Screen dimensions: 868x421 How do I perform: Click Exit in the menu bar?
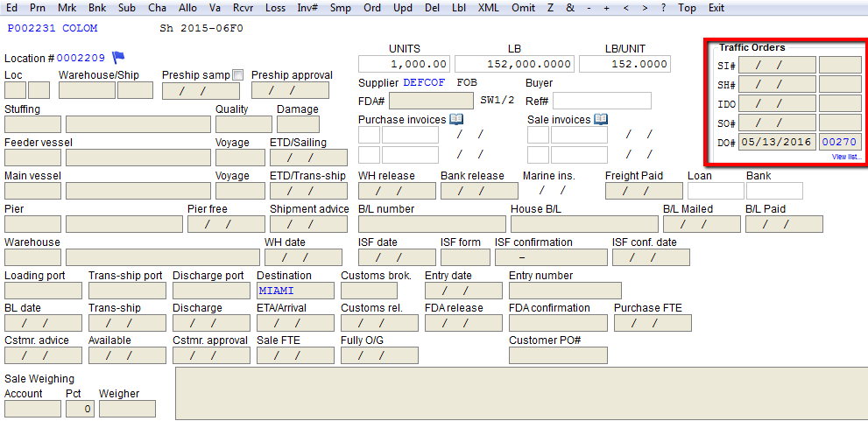click(716, 8)
